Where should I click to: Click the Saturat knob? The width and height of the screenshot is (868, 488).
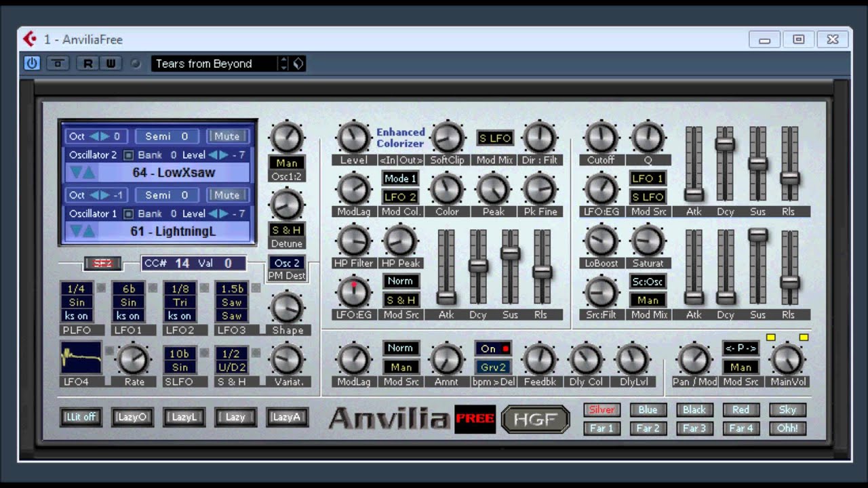[648, 241]
